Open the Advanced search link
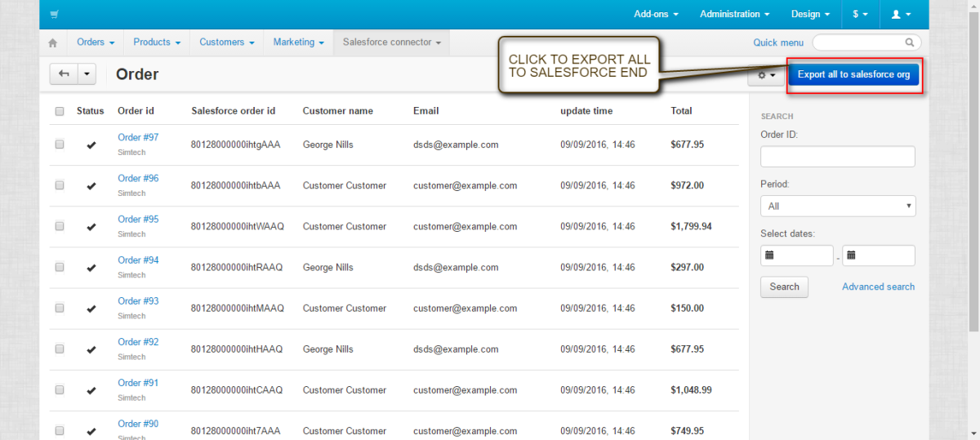This screenshot has width=980, height=440. 878,287
